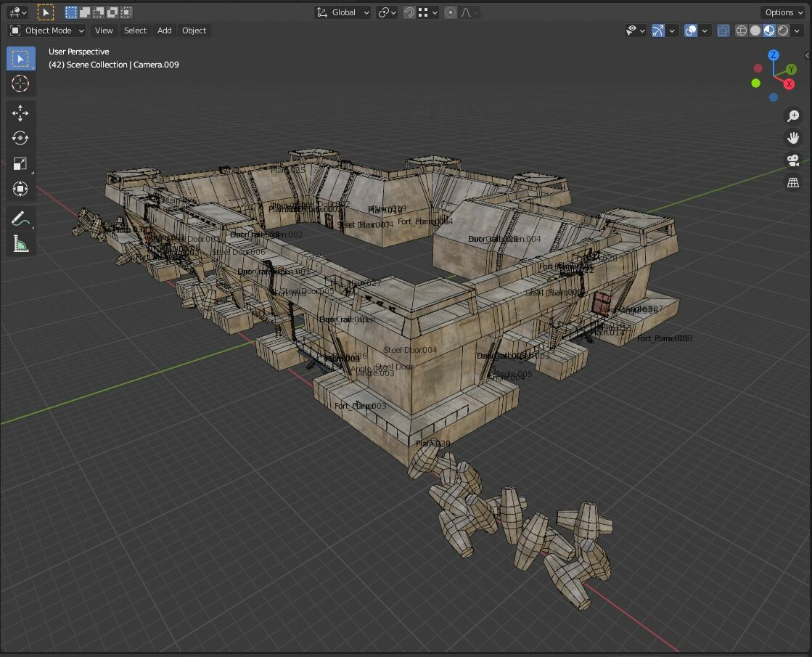Switch to camera view using the camera icon
Image resolution: width=812 pixels, height=657 pixels.
coord(793,160)
